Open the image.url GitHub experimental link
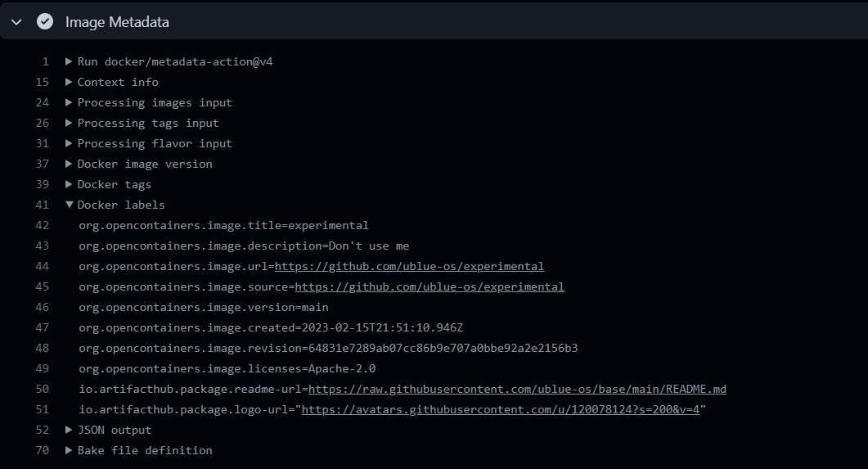868x469 pixels. (409, 266)
